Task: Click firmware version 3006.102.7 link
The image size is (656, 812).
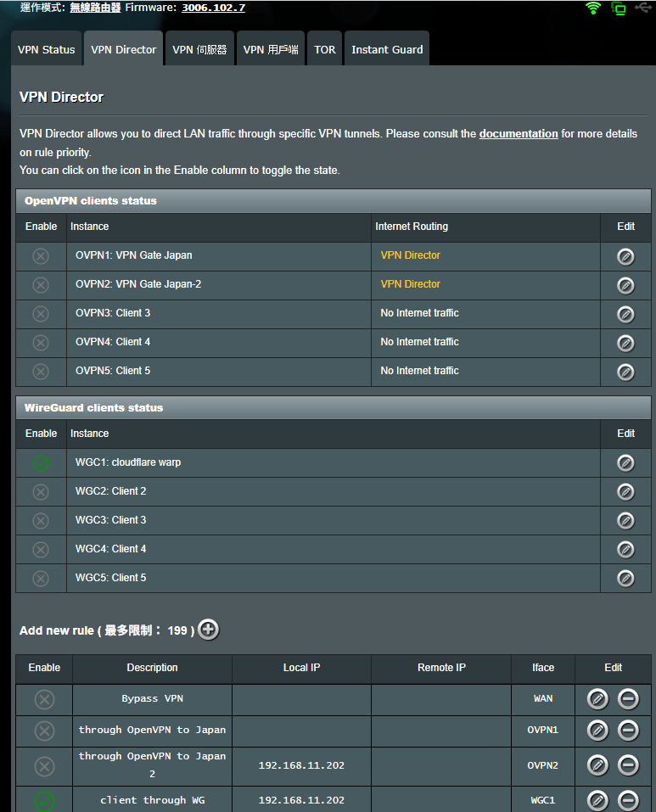Action: coord(213,8)
